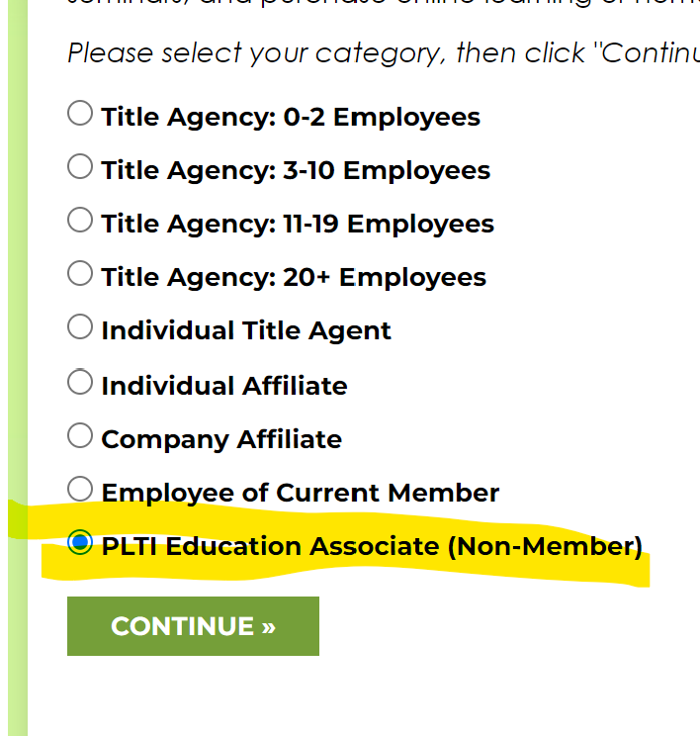Choose the Individual Title Agent radio button
The image size is (700, 736).
click(x=80, y=327)
